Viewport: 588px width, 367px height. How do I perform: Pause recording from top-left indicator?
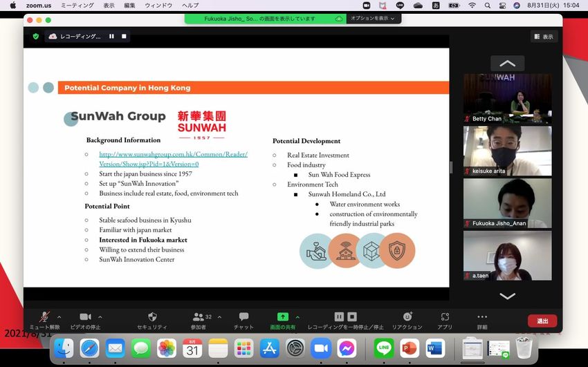[x=111, y=37]
